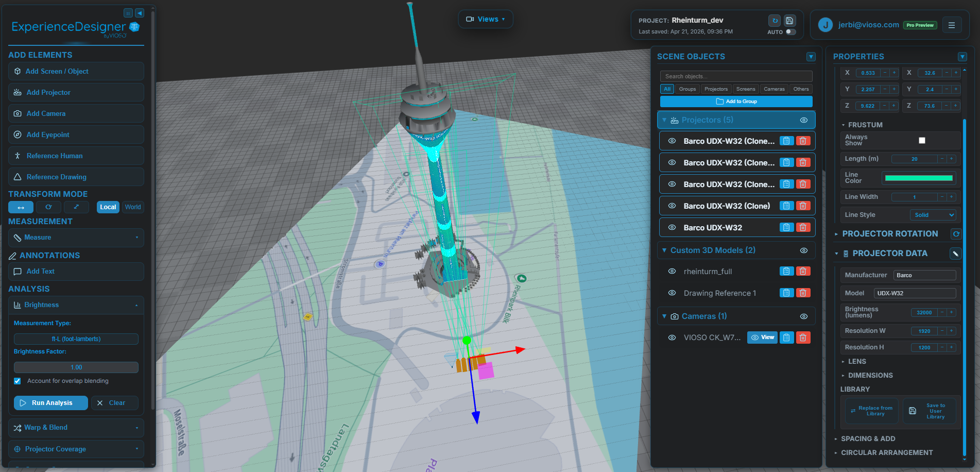Click the save project icon
The width and height of the screenshot is (980, 472).
tap(789, 20)
